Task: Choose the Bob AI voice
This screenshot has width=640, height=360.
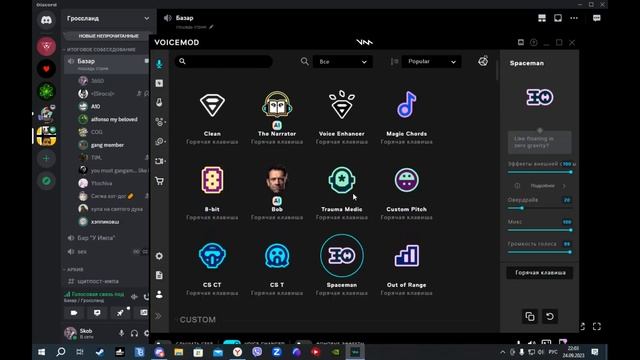Action: 277,180
